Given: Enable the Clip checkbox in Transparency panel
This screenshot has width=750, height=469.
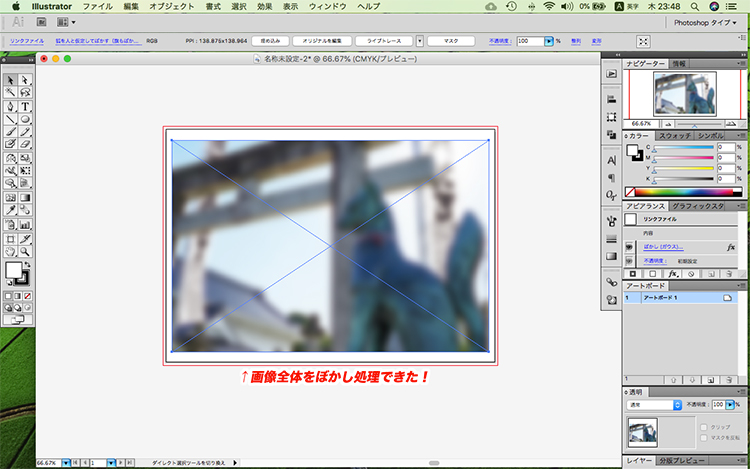Looking at the screenshot, I should click(704, 427).
